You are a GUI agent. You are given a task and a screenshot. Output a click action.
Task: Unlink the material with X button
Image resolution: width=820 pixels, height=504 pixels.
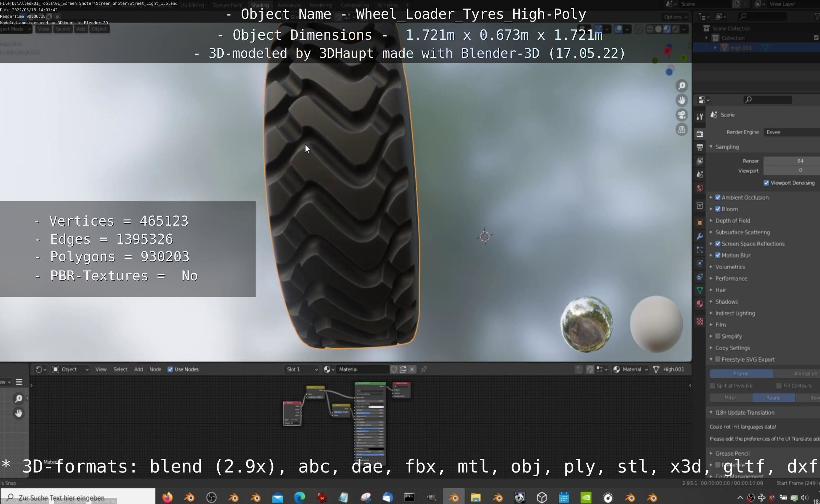[x=412, y=369]
